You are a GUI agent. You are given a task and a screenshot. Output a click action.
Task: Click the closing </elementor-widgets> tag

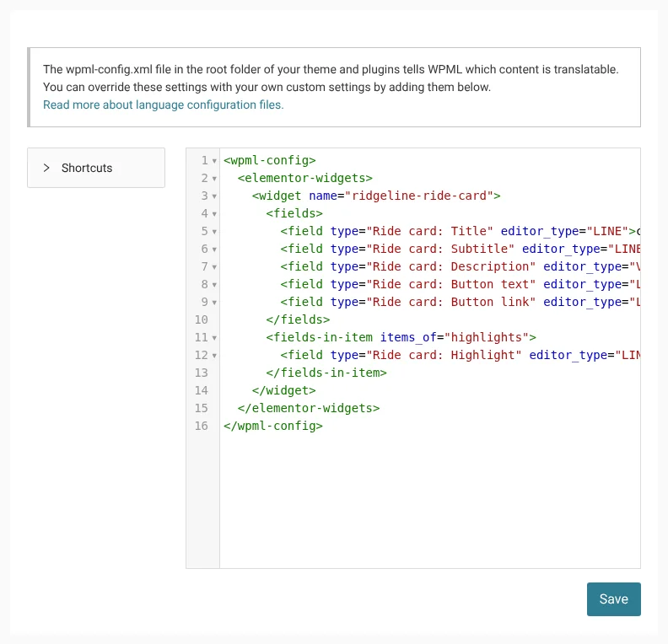coord(309,408)
